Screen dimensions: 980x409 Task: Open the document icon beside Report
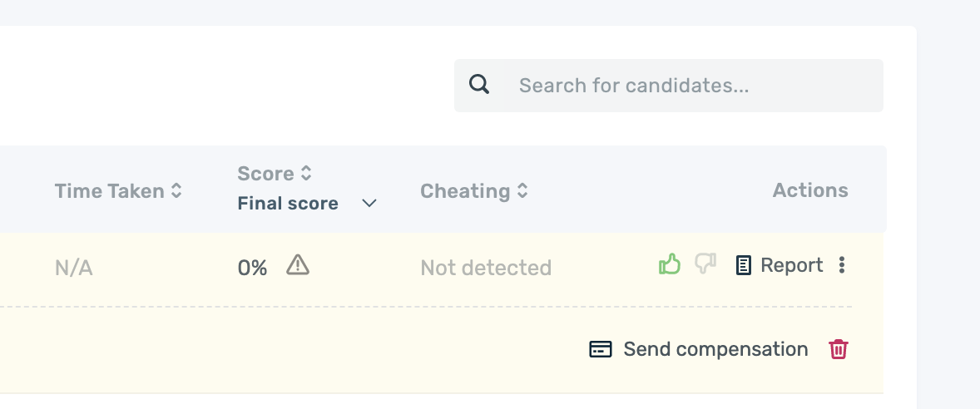click(x=743, y=265)
